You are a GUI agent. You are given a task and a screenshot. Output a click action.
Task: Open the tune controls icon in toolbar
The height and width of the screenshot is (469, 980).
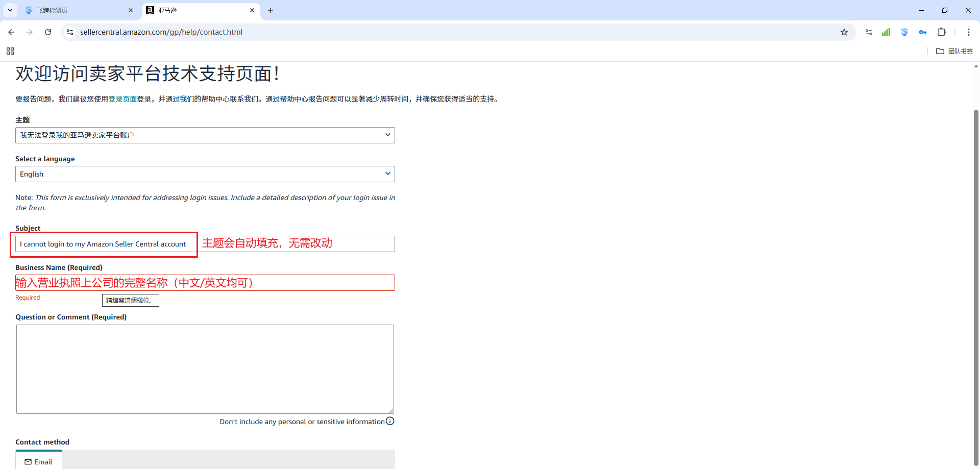(869, 32)
